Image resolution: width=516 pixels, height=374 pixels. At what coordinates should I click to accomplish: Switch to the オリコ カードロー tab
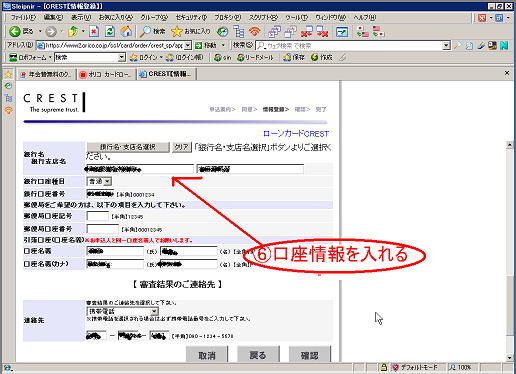tap(106, 74)
